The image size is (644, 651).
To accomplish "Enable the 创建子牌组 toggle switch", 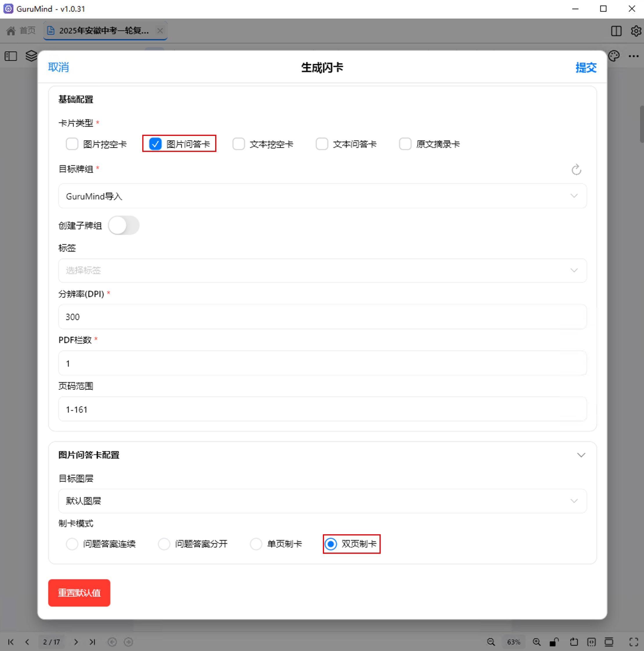I will pos(124,225).
